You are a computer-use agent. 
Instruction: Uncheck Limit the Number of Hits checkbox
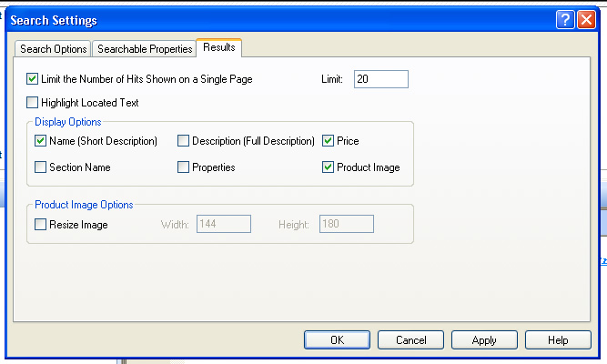(x=34, y=79)
